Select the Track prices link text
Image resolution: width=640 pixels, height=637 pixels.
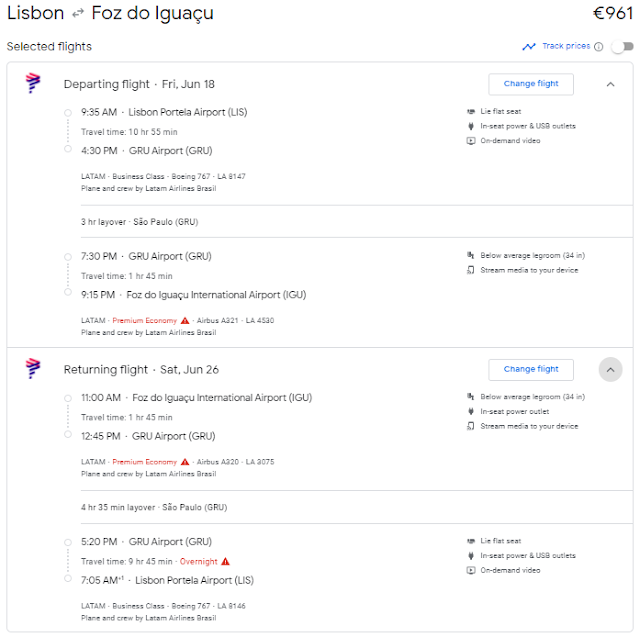[566, 46]
